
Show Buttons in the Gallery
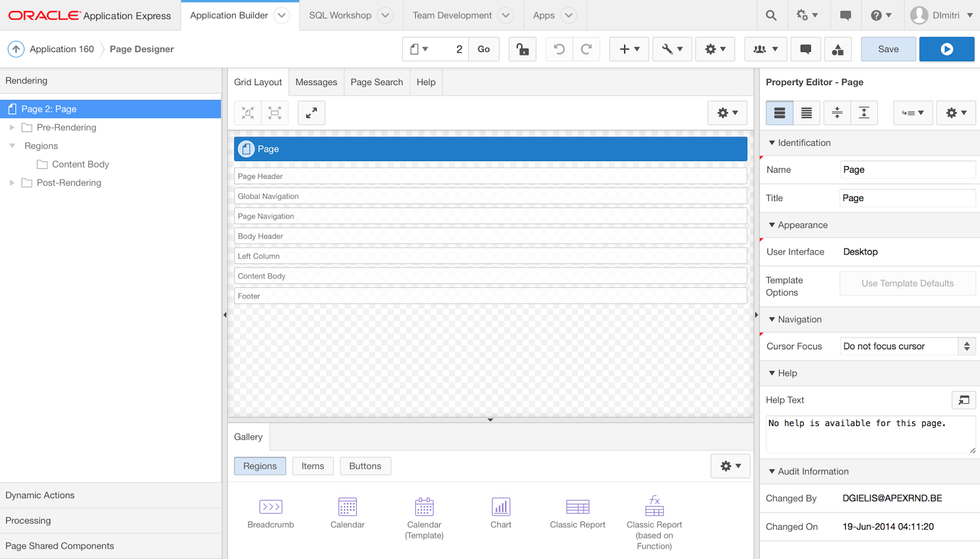(365, 466)
